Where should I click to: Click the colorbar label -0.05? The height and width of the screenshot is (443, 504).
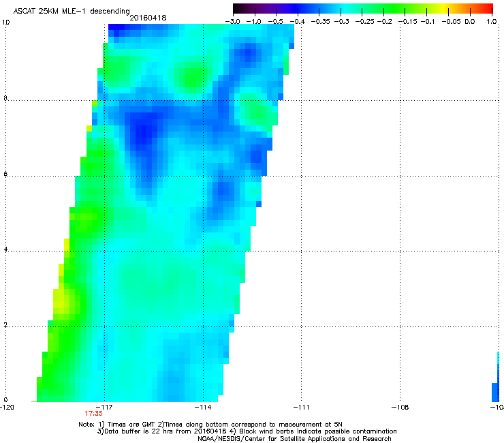(451, 22)
